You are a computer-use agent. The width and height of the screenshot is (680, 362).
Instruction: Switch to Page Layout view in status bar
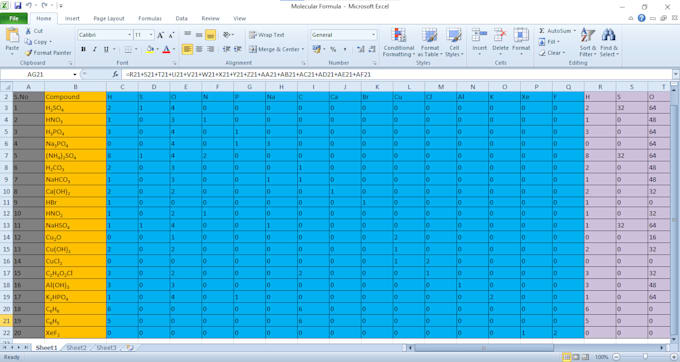(x=575, y=357)
